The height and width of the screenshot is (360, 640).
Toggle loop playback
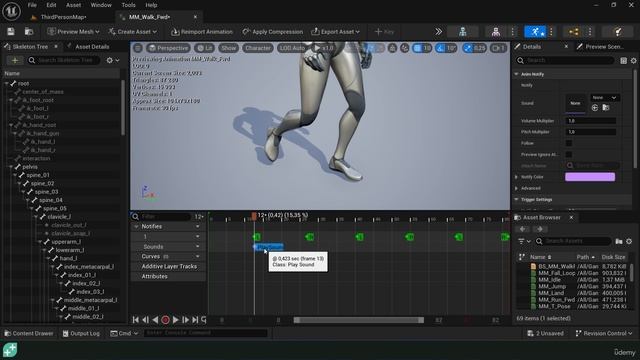coord(204,320)
